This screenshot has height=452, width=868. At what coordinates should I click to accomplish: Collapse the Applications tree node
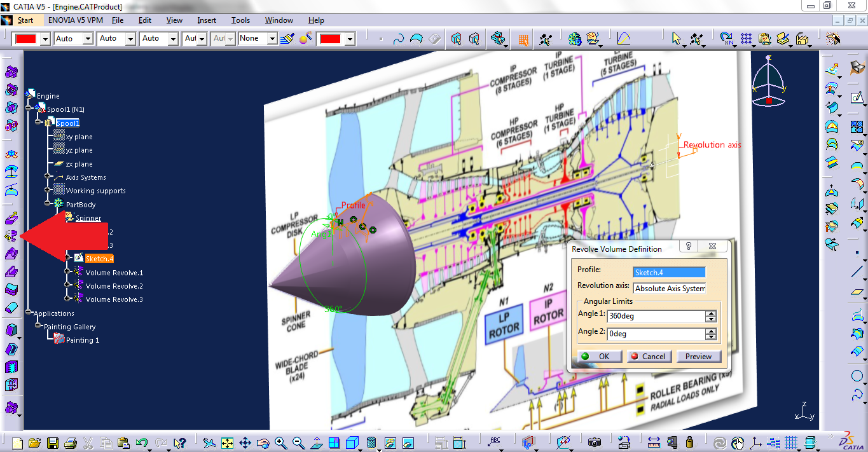[x=29, y=313]
